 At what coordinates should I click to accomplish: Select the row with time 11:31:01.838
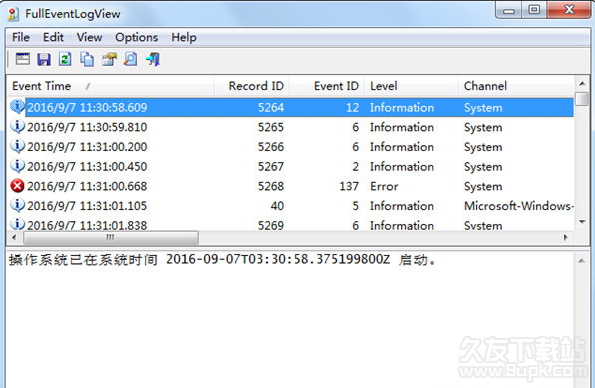click(291, 224)
